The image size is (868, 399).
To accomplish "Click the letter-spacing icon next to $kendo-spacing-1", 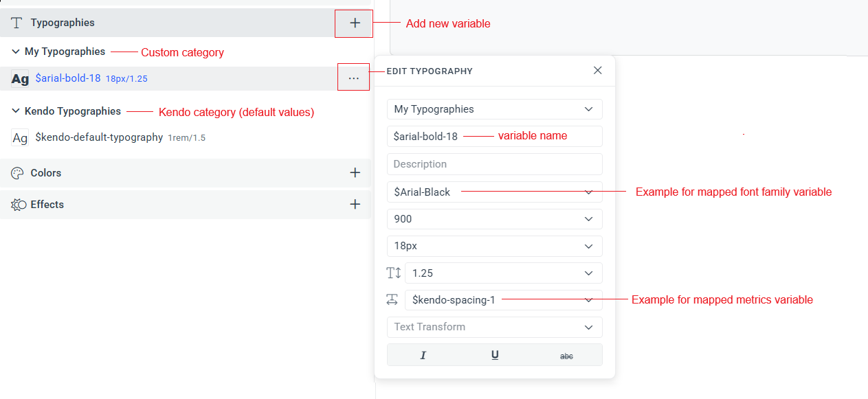I will click(393, 299).
